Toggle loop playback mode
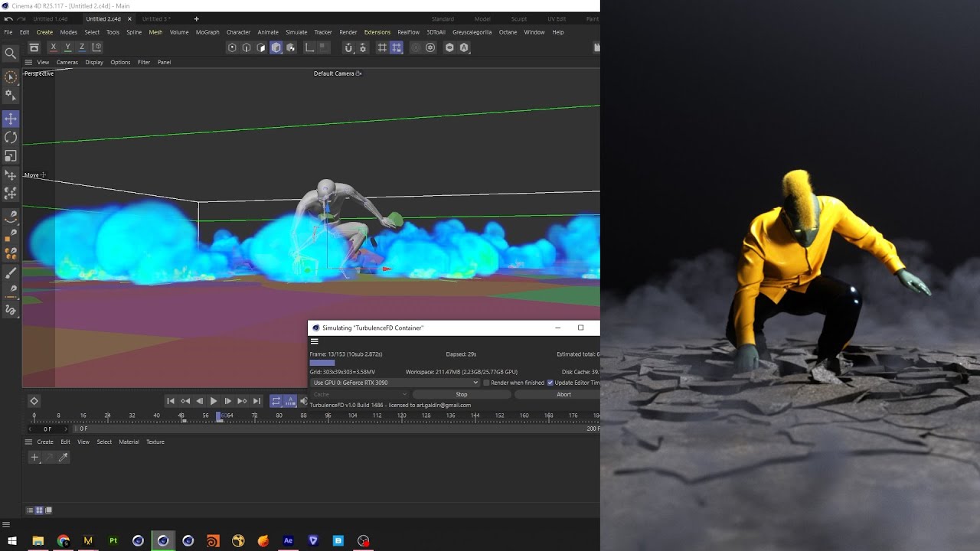Viewport: 980px width, 551px height. point(276,401)
